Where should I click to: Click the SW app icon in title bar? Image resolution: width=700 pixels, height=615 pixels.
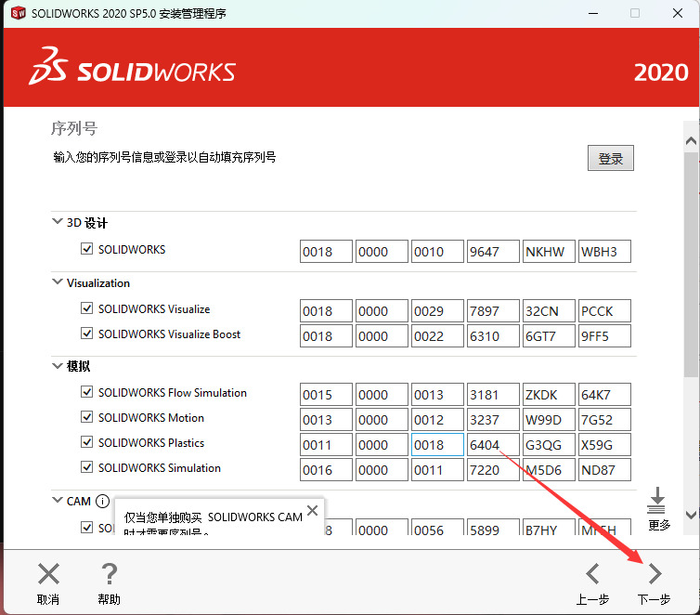click(18, 13)
